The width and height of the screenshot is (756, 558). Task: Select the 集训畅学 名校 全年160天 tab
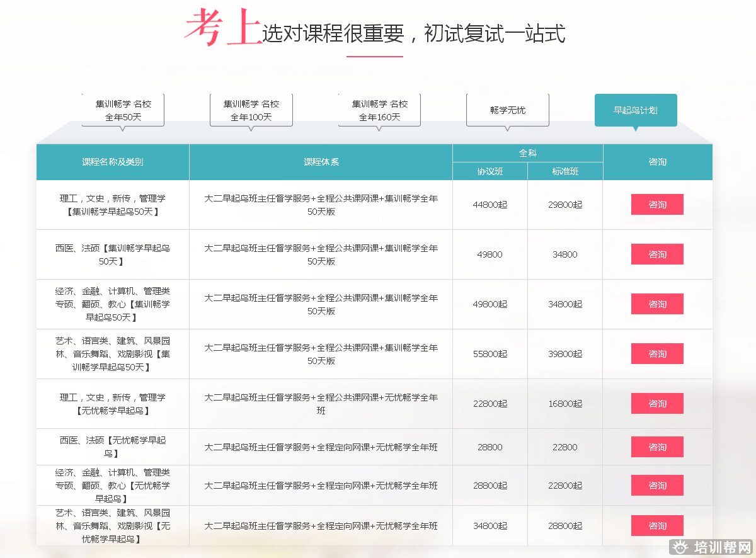[x=379, y=110]
